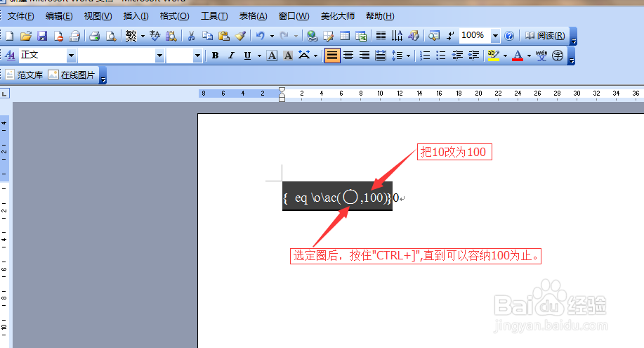Open Styles and Formatting pane
Viewport: 644px width, 348px height.
coord(11,56)
